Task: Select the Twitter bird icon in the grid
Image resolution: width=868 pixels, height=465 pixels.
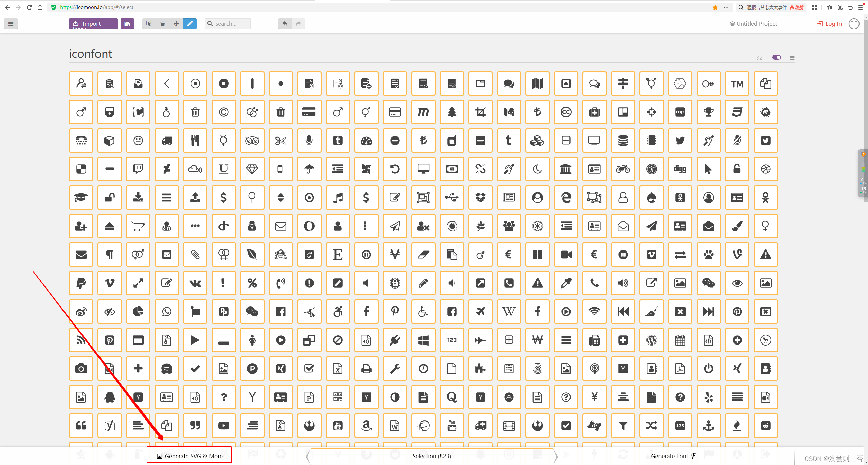Action: point(680,141)
